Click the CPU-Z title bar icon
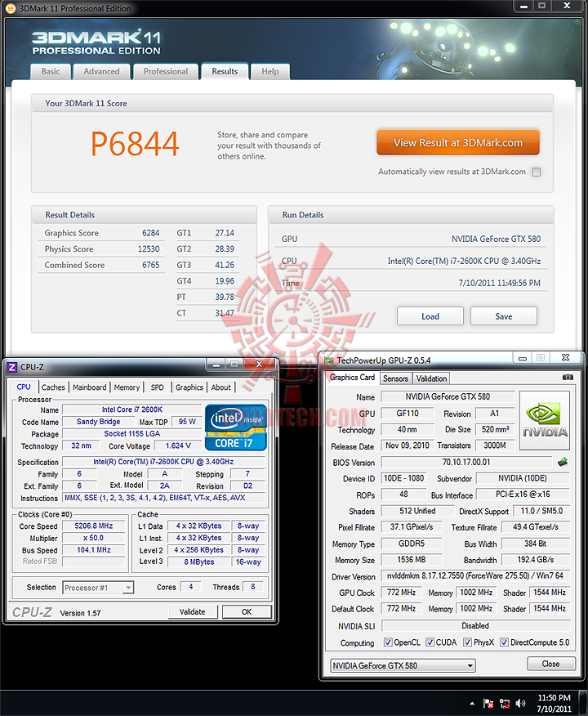Viewport: 588px width, 716px height. tap(12, 367)
